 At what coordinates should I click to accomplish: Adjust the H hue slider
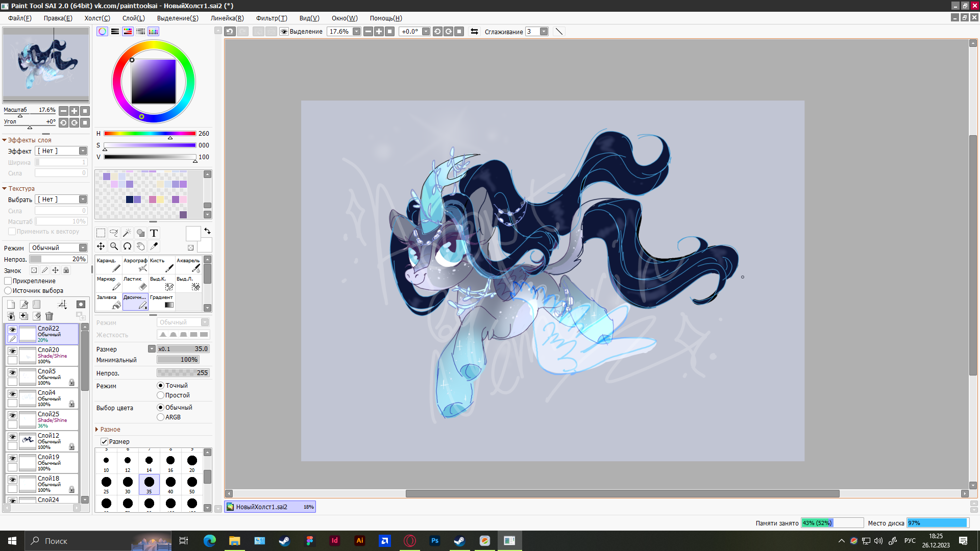click(x=150, y=134)
